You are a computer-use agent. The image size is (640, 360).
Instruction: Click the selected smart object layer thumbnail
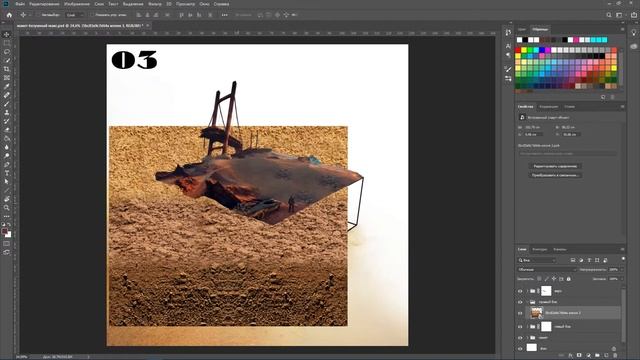pos(536,313)
